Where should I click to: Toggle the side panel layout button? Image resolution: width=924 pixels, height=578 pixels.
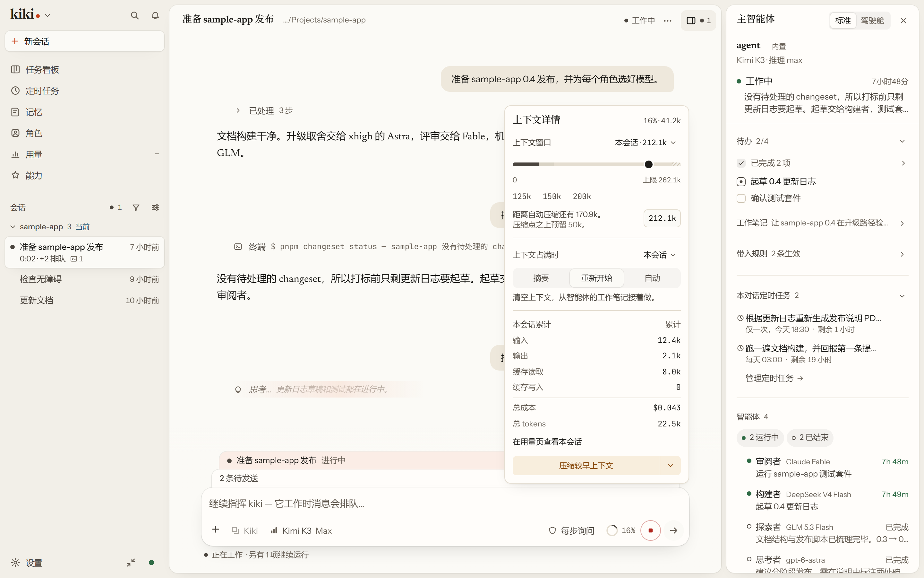(698, 21)
